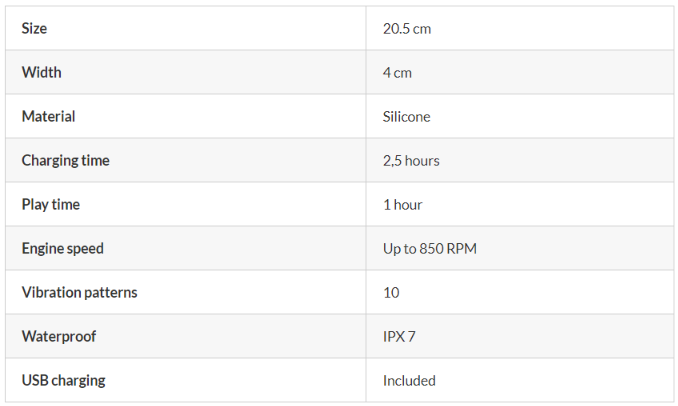This screenshot has height=406, width=678.
Task: Click the Play time label
Action: [x=51, y=205]
